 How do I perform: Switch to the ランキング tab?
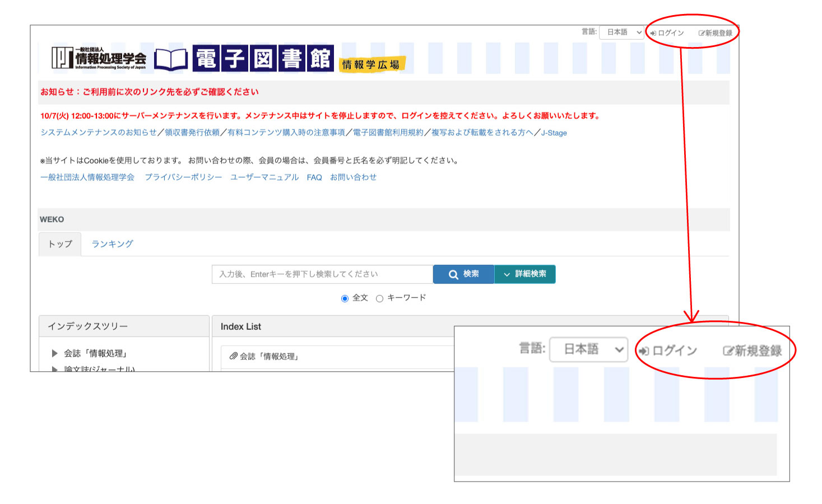tap(112, 244)
